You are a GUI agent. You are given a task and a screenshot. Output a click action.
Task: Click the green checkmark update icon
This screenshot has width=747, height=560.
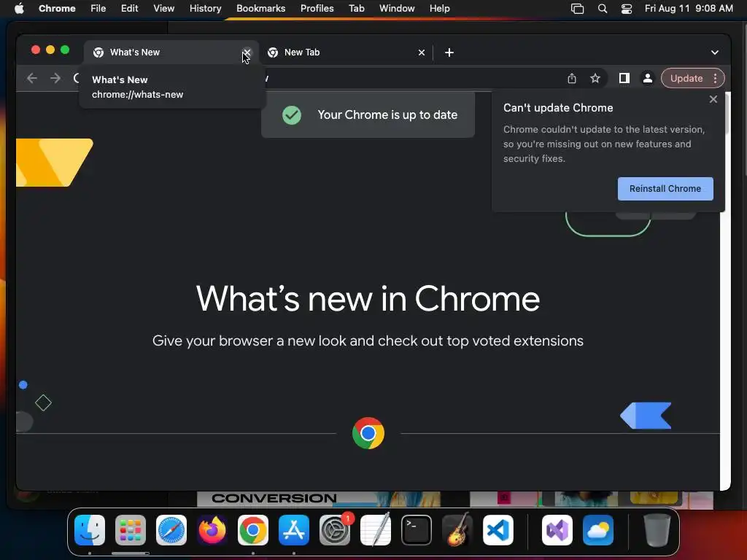[x=292, y=114]
